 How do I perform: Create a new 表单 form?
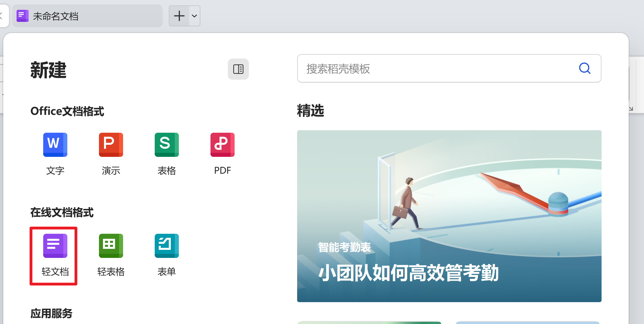pos(167,246)
